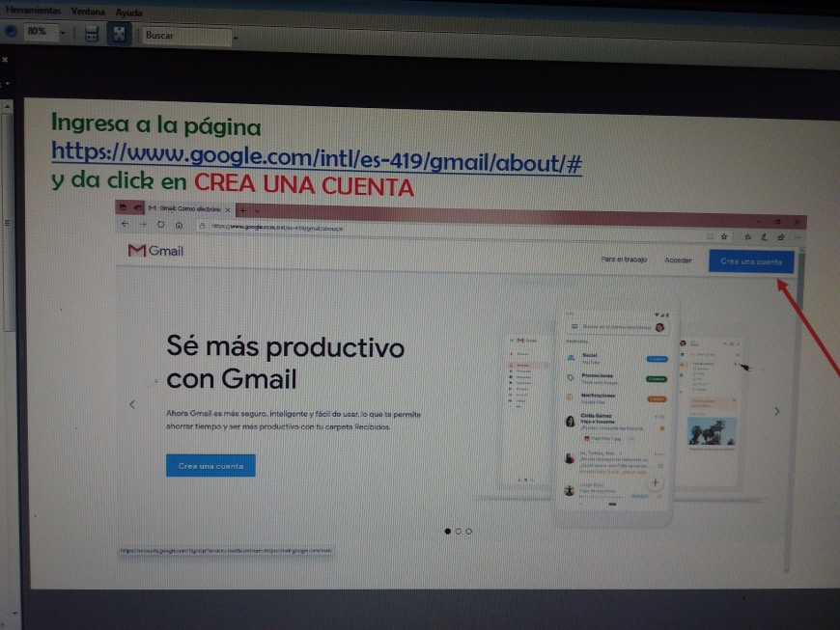Image resolution: width=840 pixels, height=630 pixels.
Task: Open the Ventana menu
Action: (x=88, y=12)
